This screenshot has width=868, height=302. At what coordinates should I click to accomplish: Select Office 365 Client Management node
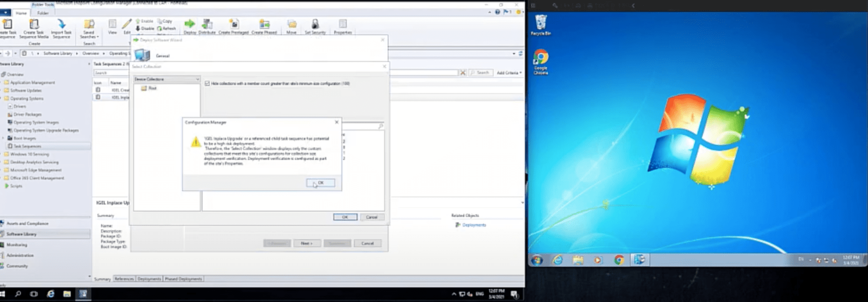(x=37, y=178)
